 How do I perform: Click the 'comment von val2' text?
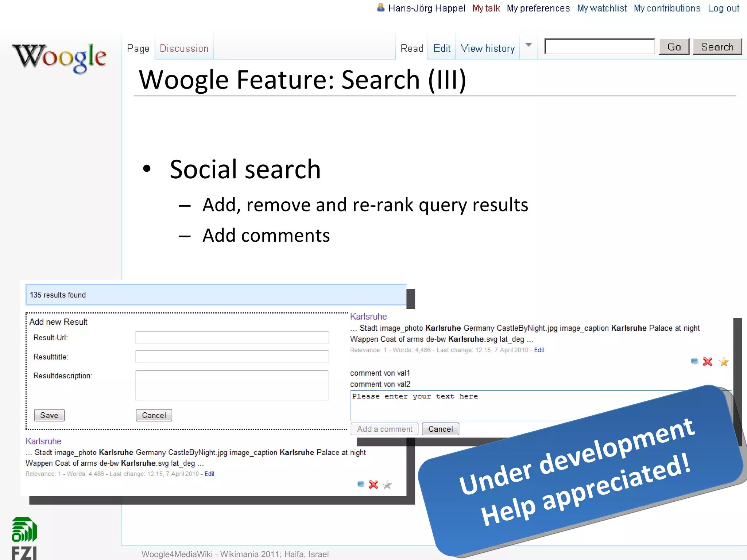(x=380, y=384)
